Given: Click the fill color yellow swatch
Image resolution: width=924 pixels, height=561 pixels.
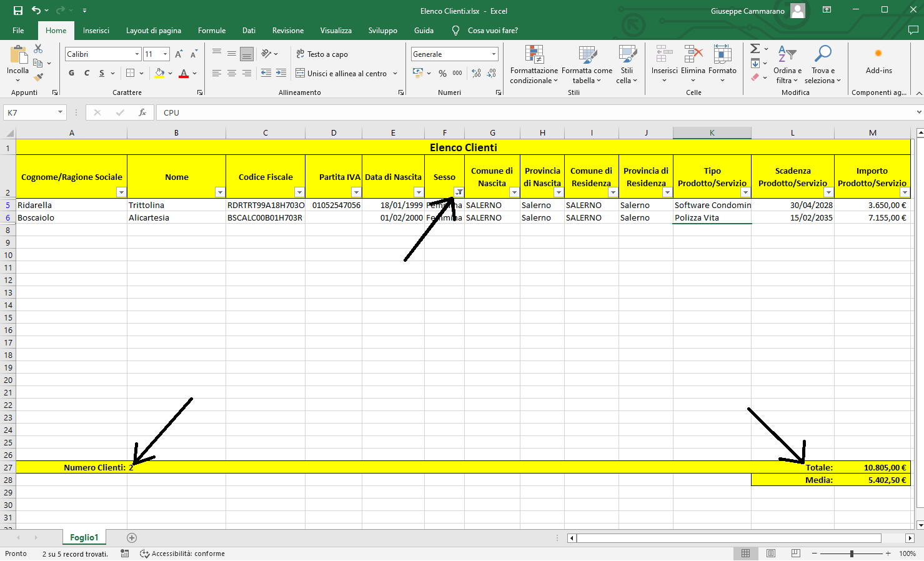Looking at the screenshot, I should click(x=160, y=73).
